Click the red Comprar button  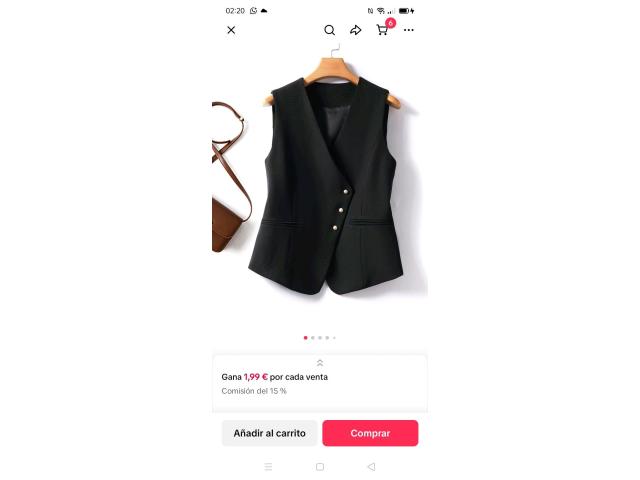coord(370,433)
